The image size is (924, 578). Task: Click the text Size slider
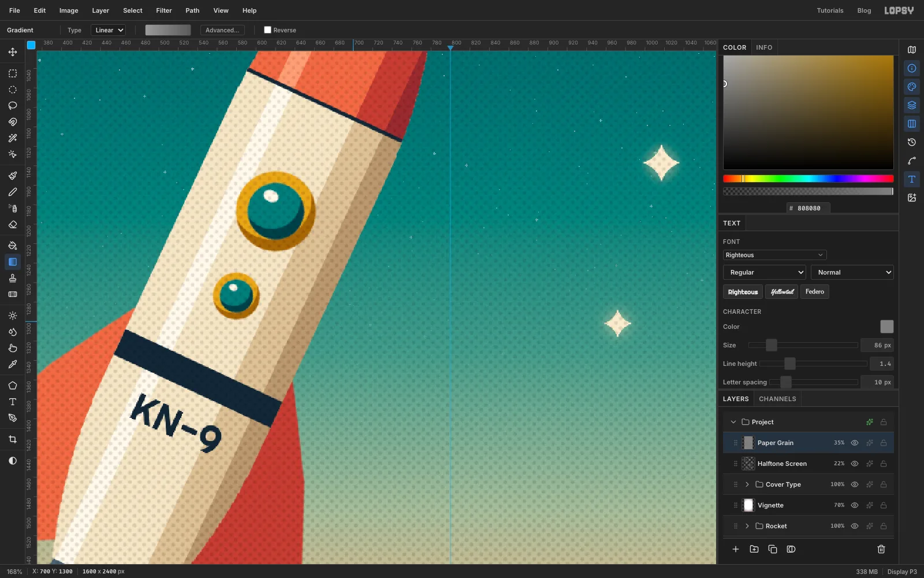803,345
